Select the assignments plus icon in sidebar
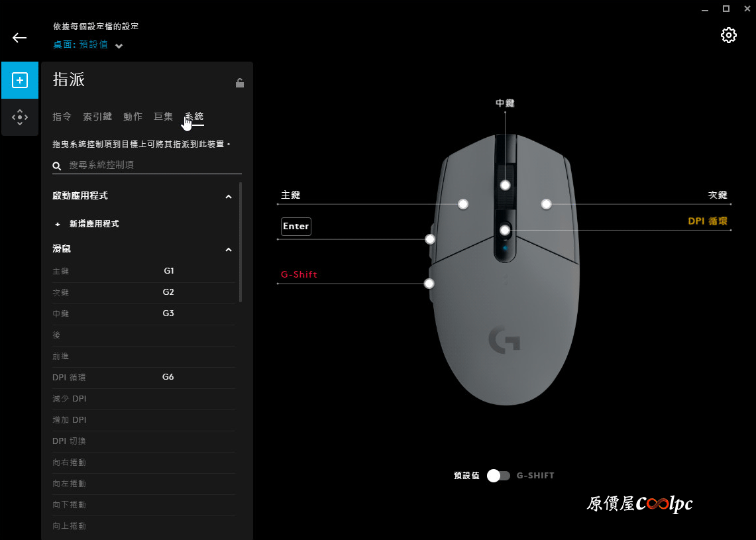The height and width of the screenshot is (540, 756). [20, 80]
